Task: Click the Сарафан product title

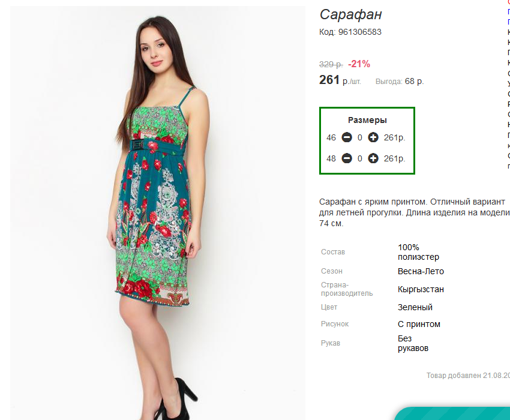Action: coord(350,14)
